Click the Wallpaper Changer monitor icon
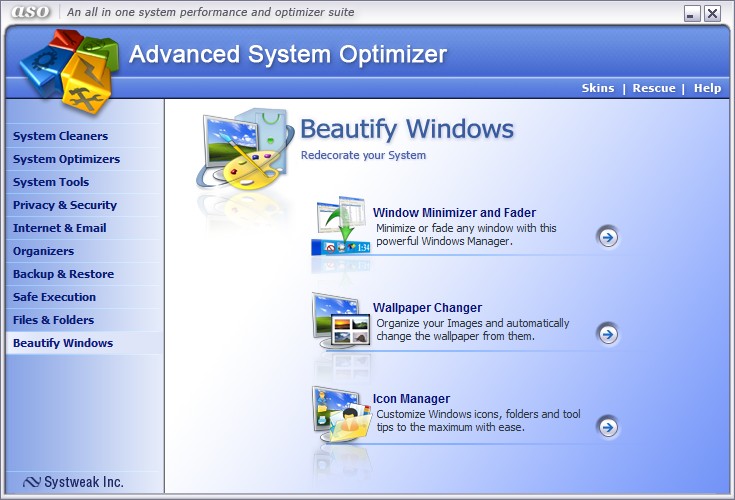 [341, 321]
